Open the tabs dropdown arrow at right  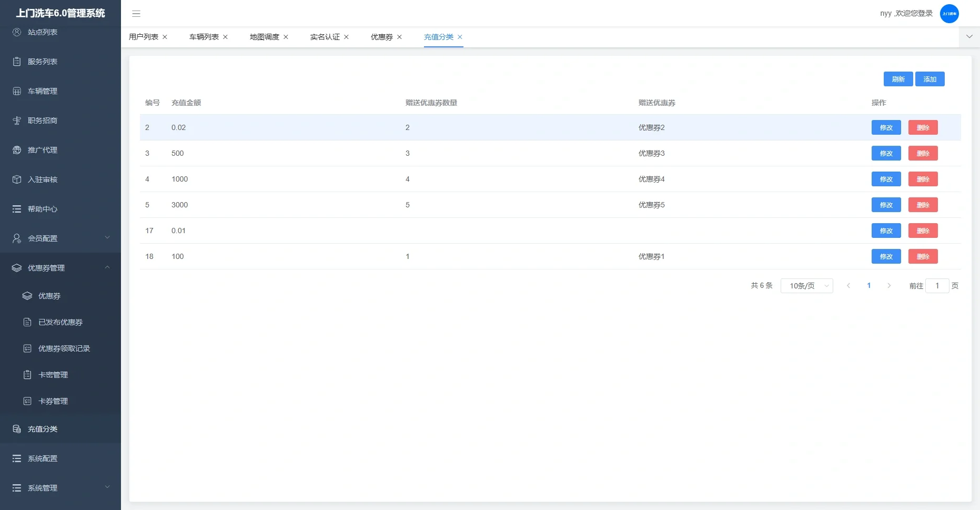(969, 37)
